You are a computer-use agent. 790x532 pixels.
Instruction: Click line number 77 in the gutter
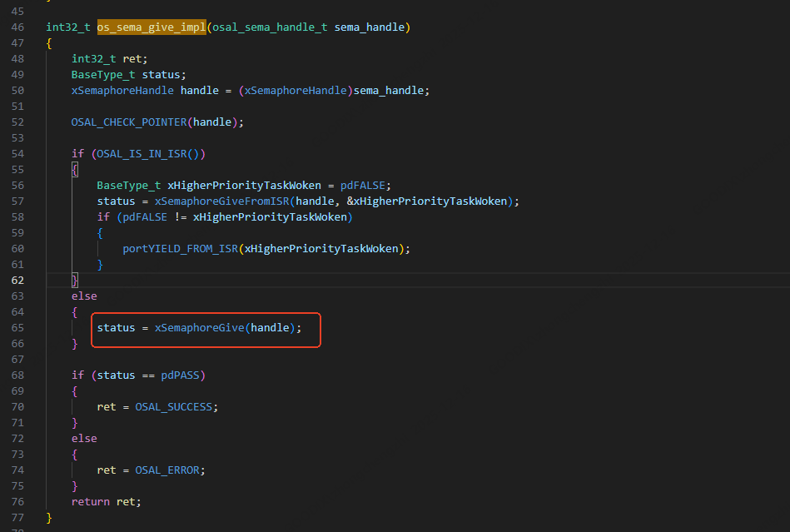pyautogui.click(x=17, y=518)
